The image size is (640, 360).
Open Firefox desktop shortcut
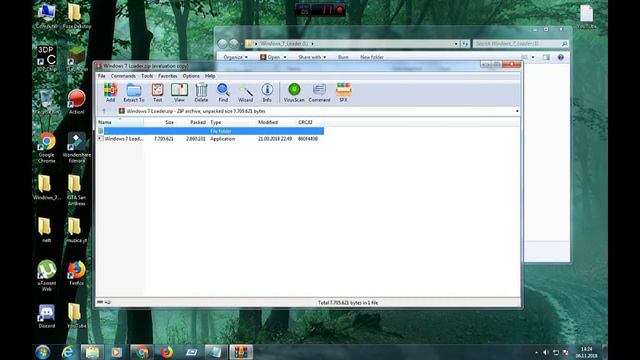point(76,273)
